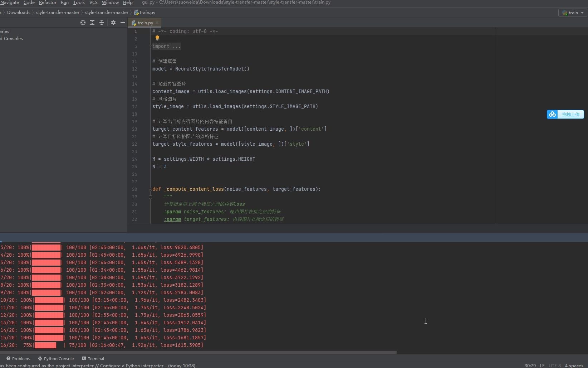Select opened file using the crosshair icon
588x368 pixels.
click(x=83, y=23)
